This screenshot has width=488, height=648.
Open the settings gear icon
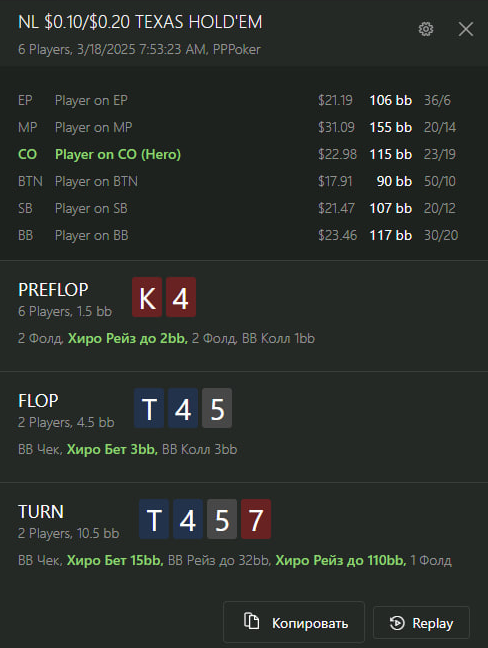click(x=426, y=29)
